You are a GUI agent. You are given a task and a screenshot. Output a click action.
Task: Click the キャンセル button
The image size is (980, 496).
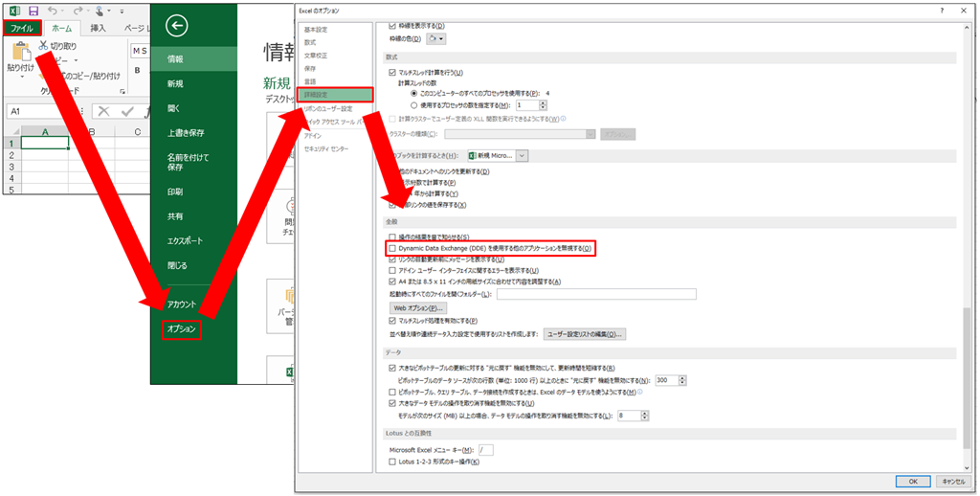pyautogui.click(x=953, y=482)
